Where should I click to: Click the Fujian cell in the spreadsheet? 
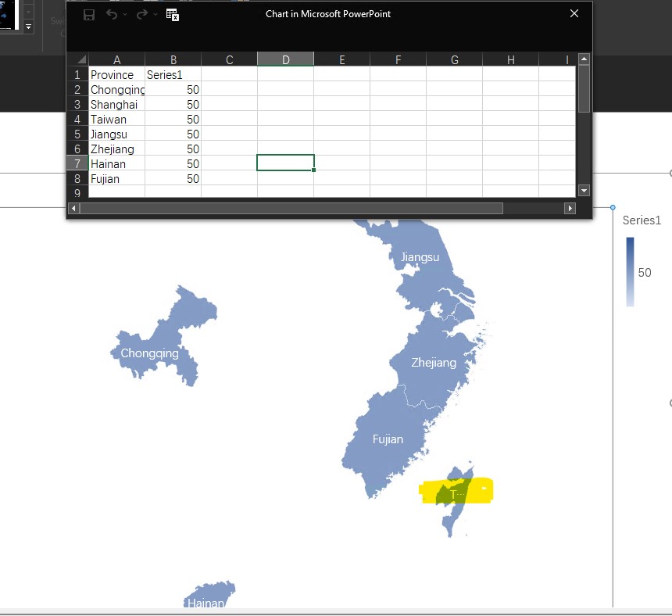tap(116, 179)
